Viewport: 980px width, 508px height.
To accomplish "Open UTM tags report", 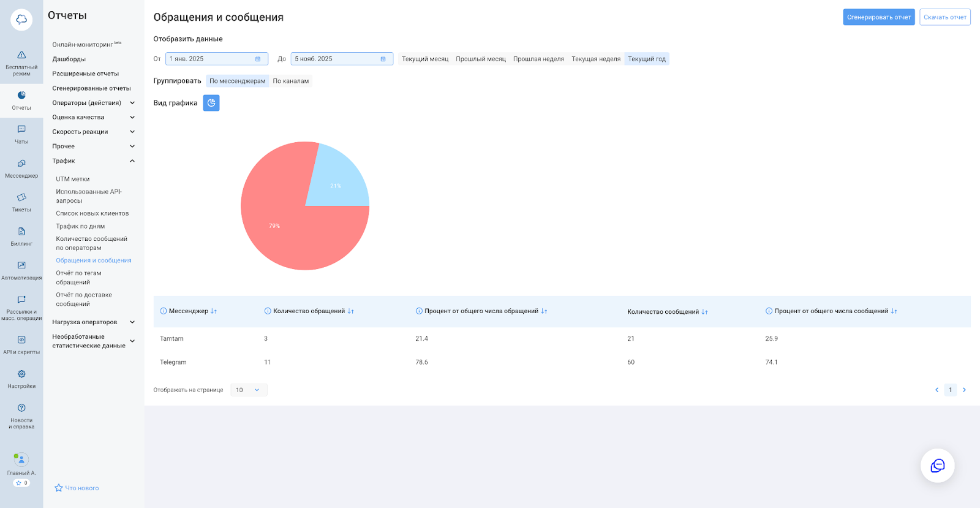I will tap(73, 179).
